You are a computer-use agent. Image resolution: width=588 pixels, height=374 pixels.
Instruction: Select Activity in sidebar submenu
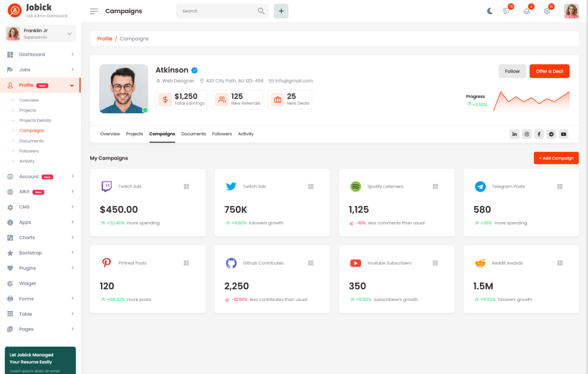pos(27,161)
